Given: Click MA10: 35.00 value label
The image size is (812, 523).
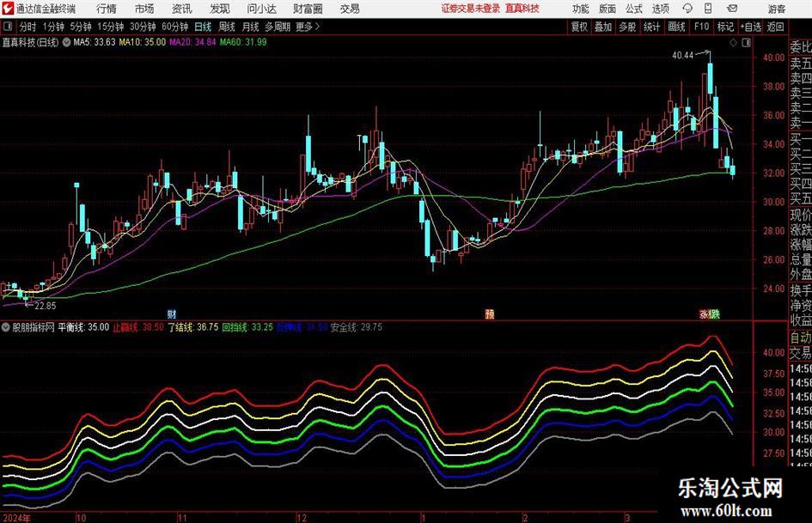Looking at the screenshot, I should coord(143,42).
